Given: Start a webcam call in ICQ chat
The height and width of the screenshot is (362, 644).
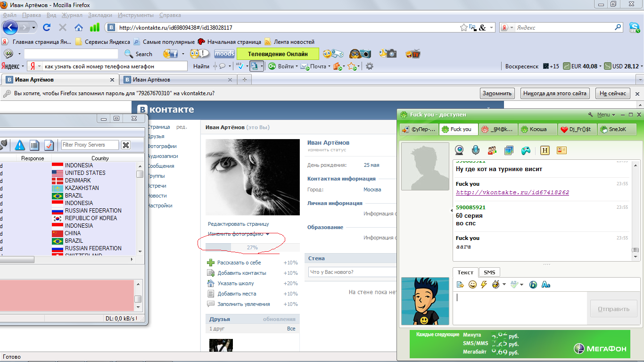Looking at the screenshot, I should pyautogui.click(x=459, y=150).
